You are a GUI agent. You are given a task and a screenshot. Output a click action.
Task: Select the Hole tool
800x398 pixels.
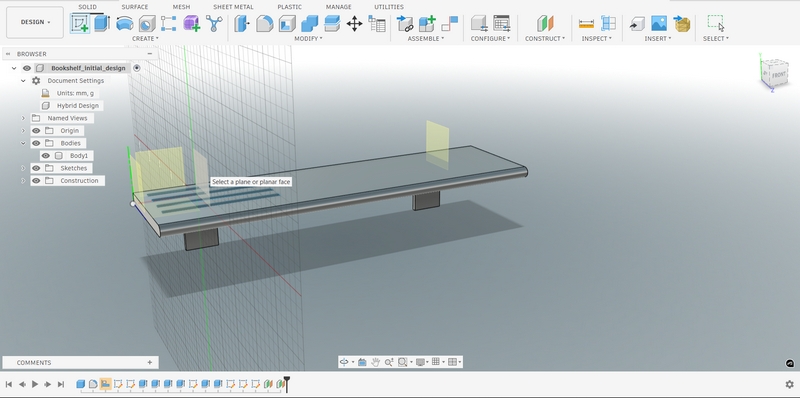pyautogui.click(x=147, y=23)
